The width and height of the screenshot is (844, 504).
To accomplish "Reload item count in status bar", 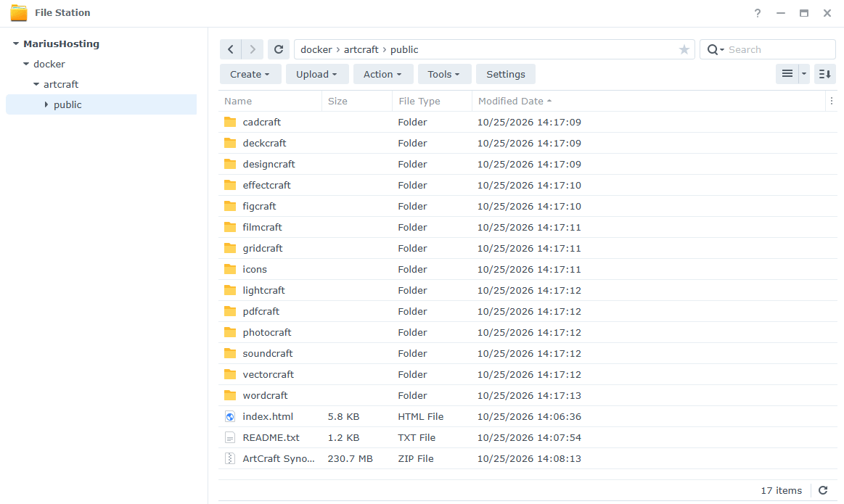I will 823,490.
